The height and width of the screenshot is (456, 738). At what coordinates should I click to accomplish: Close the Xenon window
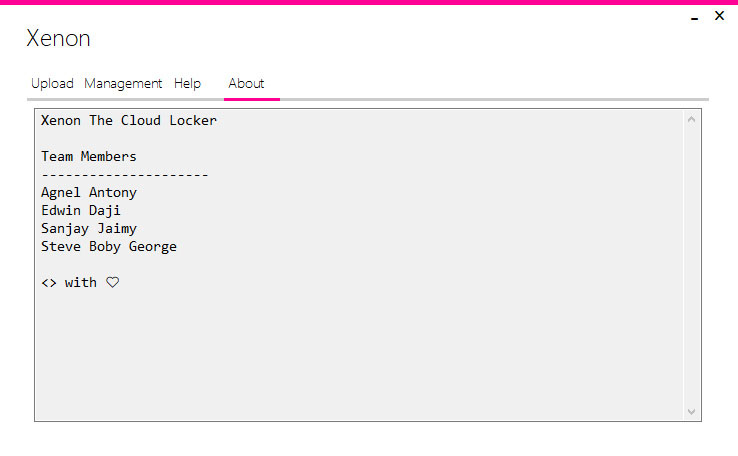click(x=719, y=16)
